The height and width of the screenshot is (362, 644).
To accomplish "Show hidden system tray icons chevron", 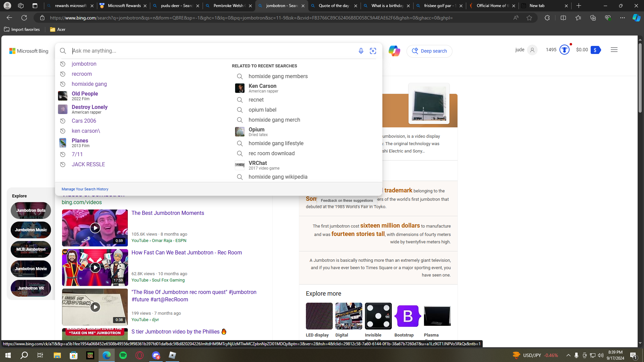I will (x=568, y=355).
